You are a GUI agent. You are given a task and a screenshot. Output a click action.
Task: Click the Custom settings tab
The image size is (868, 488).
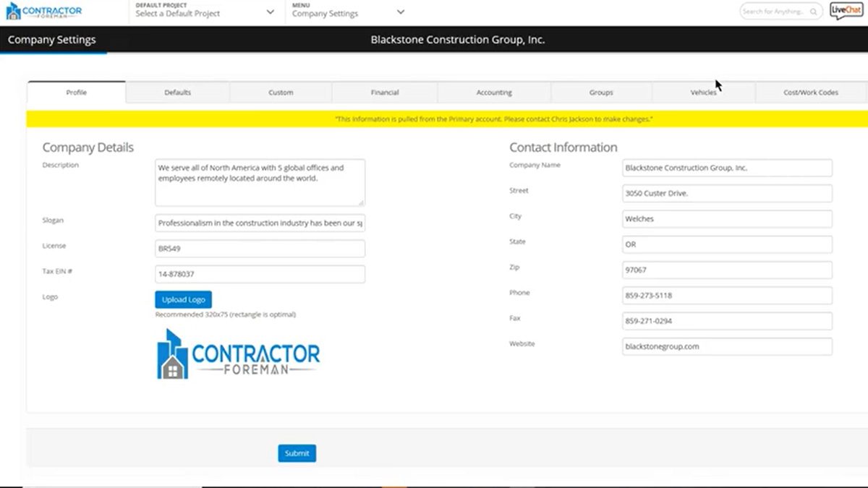(281, 92)
